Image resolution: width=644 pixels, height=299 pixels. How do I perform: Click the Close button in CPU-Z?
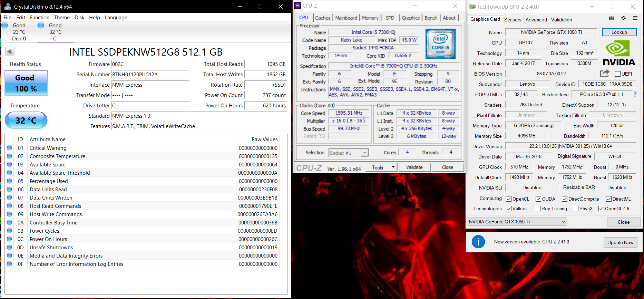[447, 167]
